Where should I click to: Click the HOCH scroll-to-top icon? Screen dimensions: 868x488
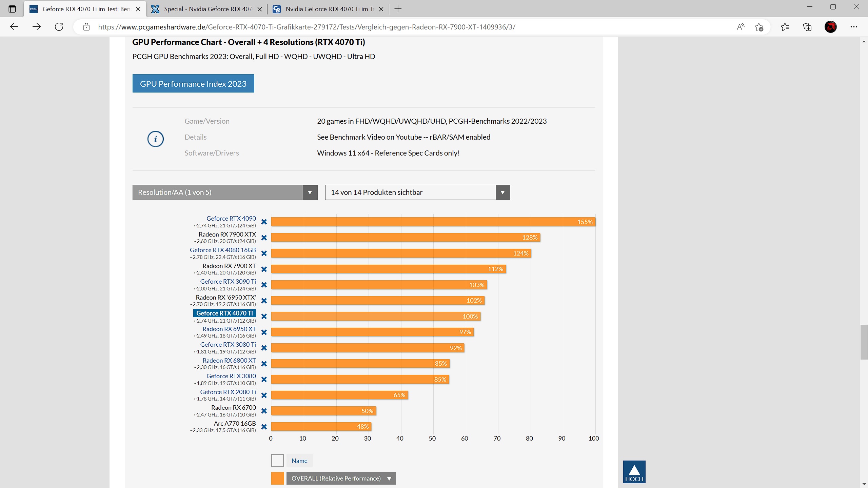(x=634, y=472)
